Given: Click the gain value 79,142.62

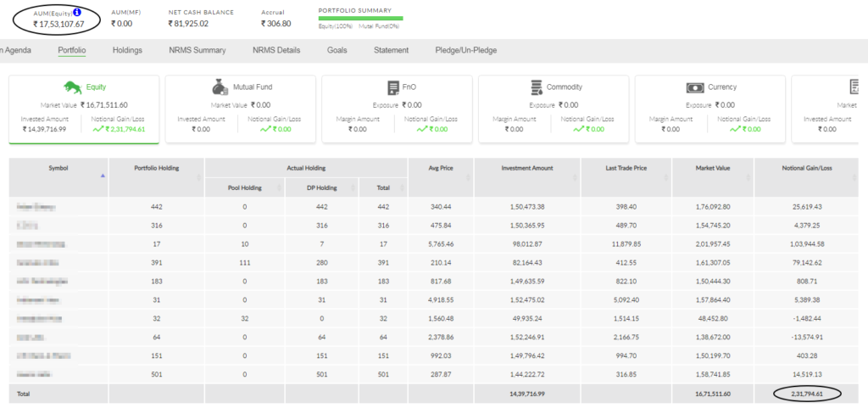Looking at the screenshot, I should click(x=806, y=263).
